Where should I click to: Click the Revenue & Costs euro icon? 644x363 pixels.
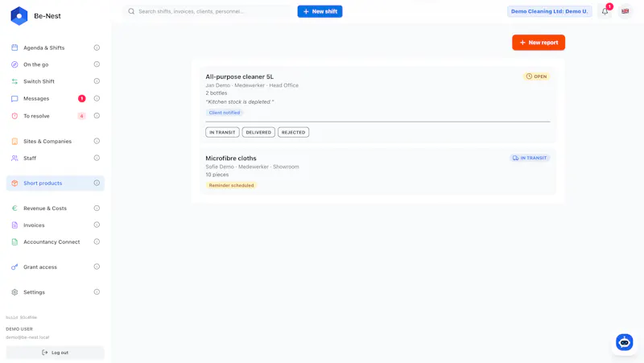pos(14,208)
